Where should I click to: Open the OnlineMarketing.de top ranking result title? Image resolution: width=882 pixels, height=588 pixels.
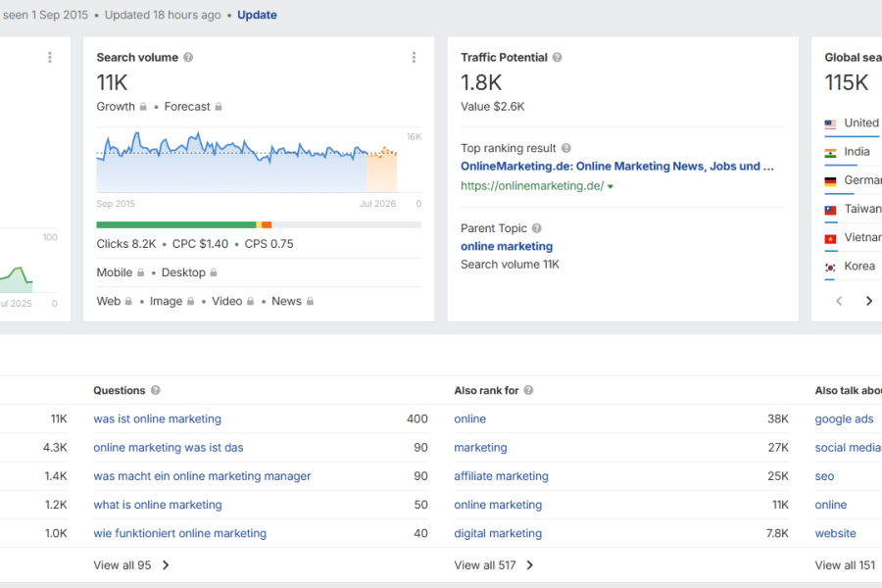click(617, 166)
